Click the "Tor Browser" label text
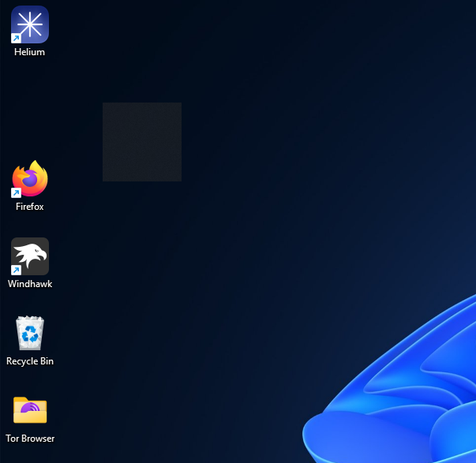 click(x=30, y=439)
